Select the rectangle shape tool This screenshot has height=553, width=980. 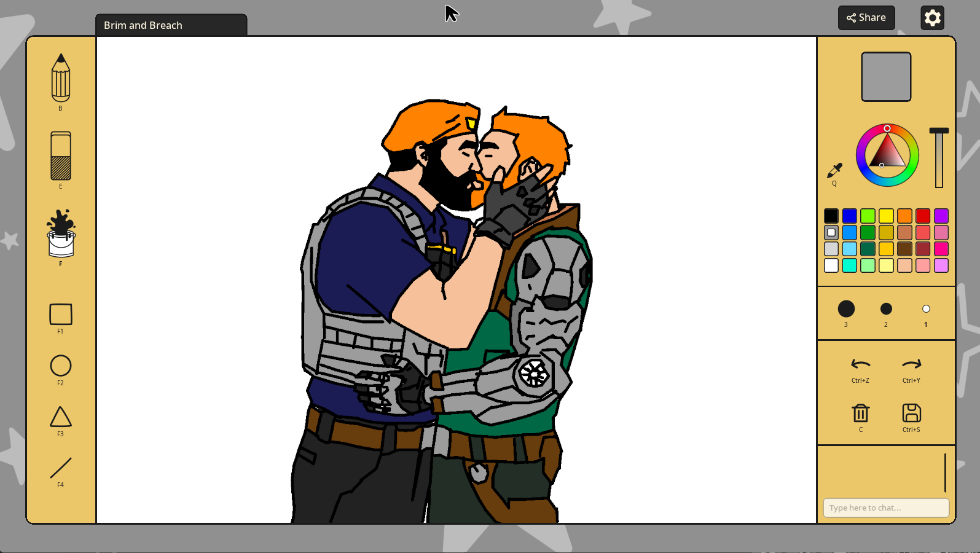pos(61,315)
